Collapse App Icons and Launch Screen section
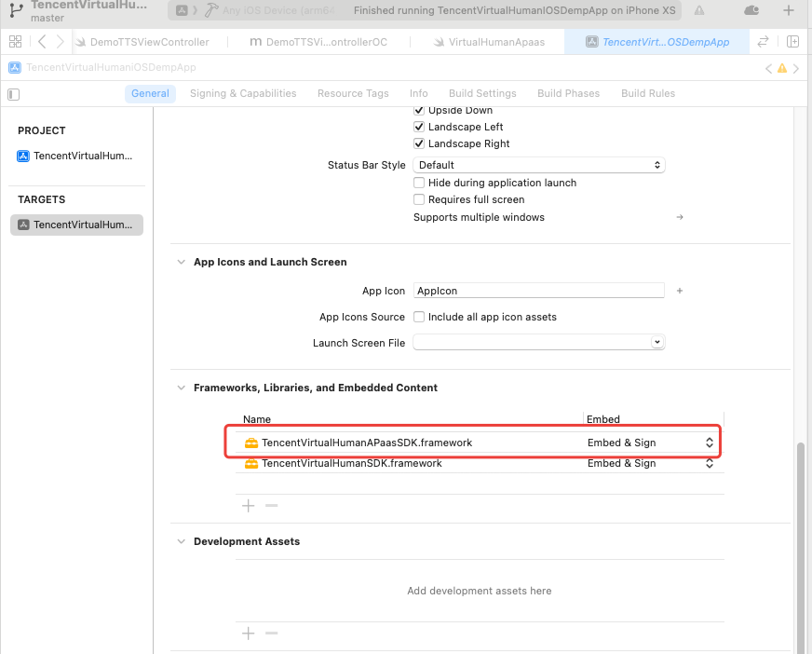 [x=182, y=262]
